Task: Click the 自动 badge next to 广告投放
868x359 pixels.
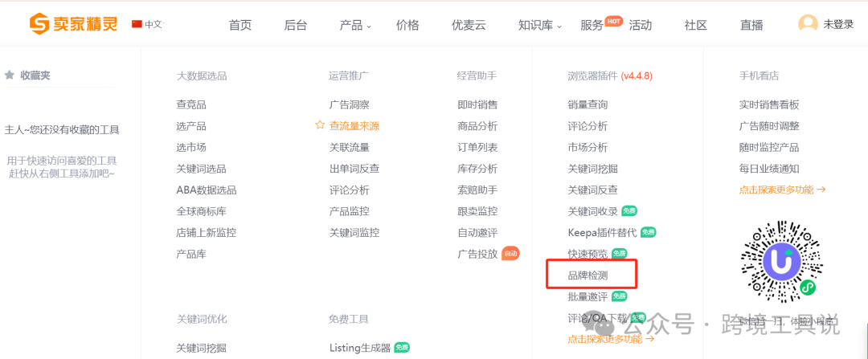Action: [x=510, y=254]
